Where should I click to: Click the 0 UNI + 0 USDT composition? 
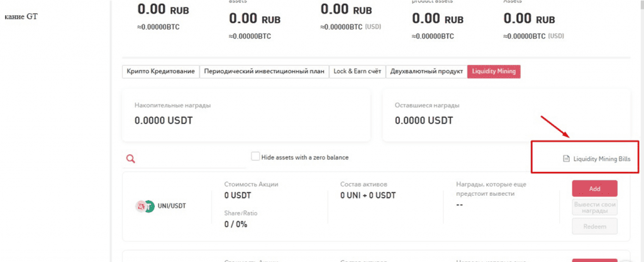tap(368, 195)
